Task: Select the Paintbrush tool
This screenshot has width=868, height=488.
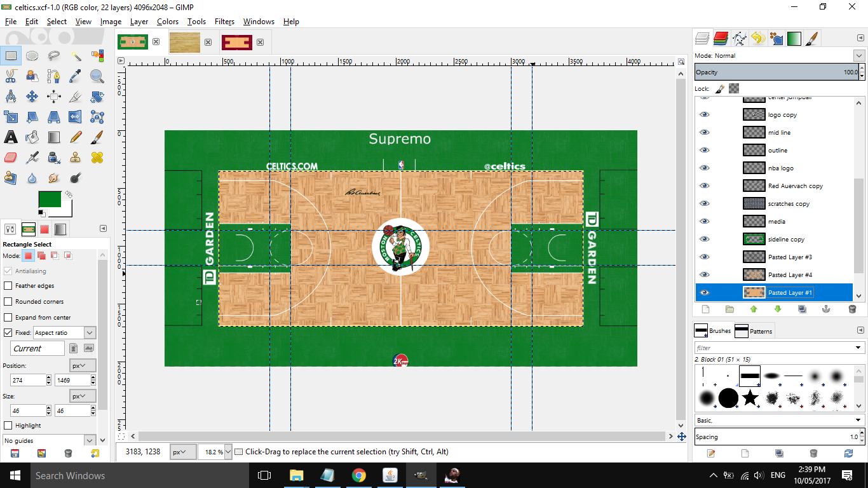Action: point(97,137)
